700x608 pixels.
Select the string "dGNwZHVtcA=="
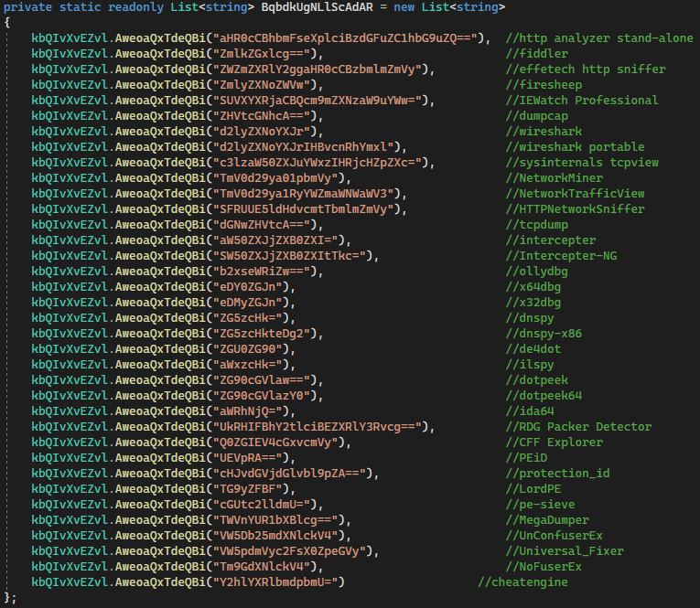tap(262, 225)
